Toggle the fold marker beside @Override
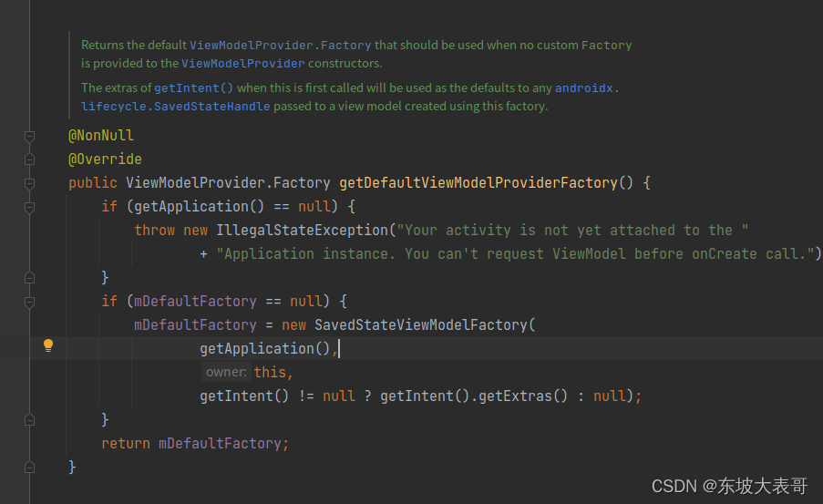Screen dimensions: 823x504 (x=29, y=159)
